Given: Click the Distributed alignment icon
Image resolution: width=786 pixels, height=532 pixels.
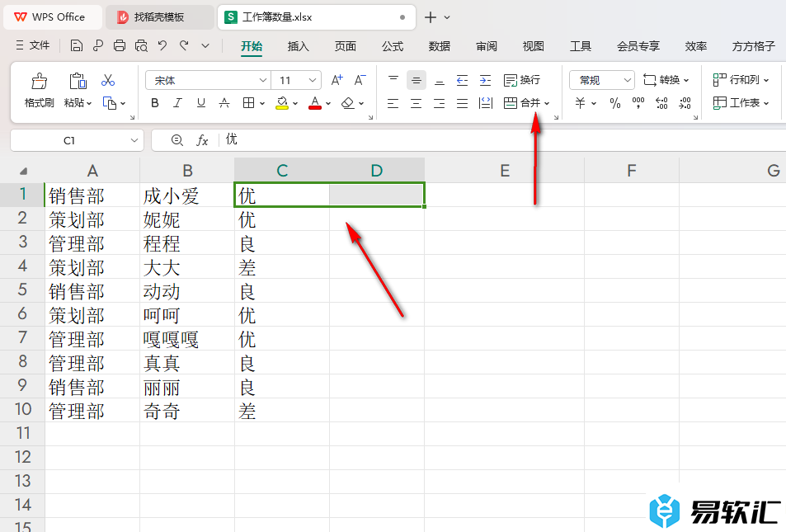Looking at the screenshot, I should 485,103.
